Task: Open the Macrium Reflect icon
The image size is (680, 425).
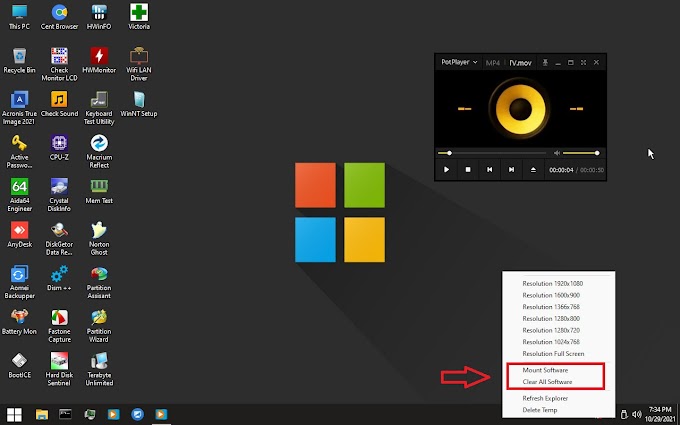Action: (x=99, y=152)
